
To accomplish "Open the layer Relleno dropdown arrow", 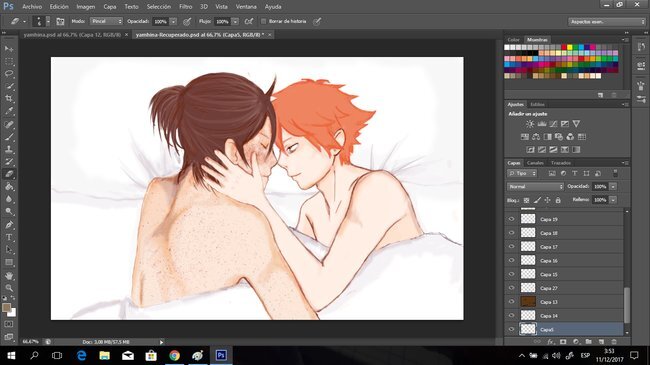I will (613, 200).
